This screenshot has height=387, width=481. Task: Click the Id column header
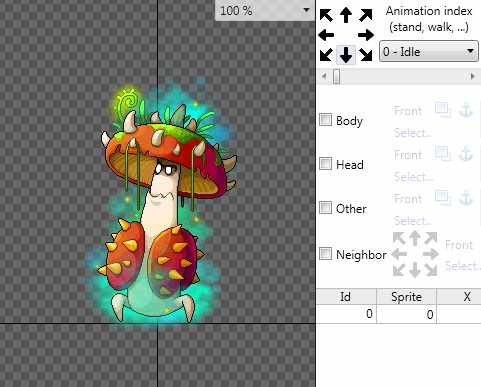[x=346, y=296]
